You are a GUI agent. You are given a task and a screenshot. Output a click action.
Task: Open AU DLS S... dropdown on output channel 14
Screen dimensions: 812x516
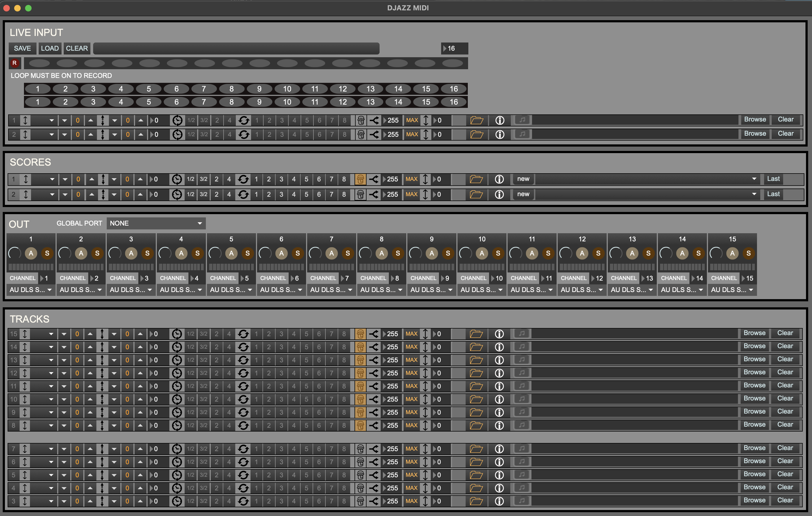tap(682, 290)
